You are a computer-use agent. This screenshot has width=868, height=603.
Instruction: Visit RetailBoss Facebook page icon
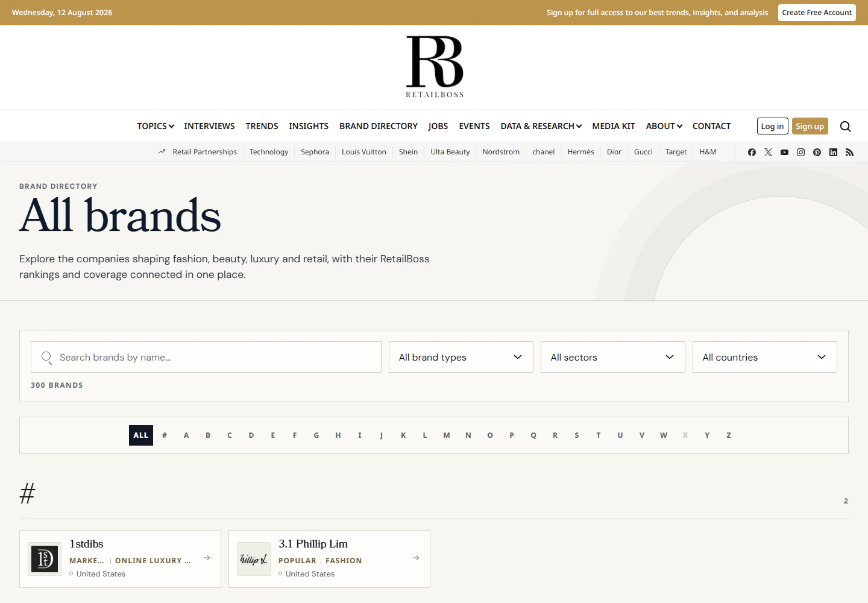752,152
